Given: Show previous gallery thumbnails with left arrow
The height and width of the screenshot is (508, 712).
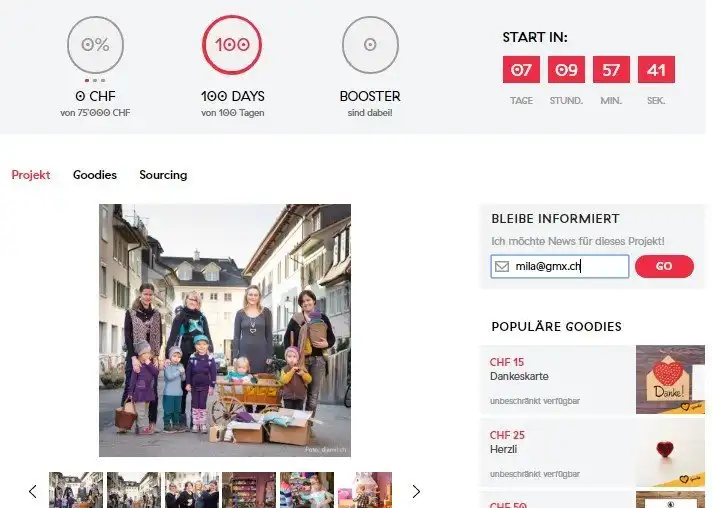Looking at the screenshot, I should (32, 491).
